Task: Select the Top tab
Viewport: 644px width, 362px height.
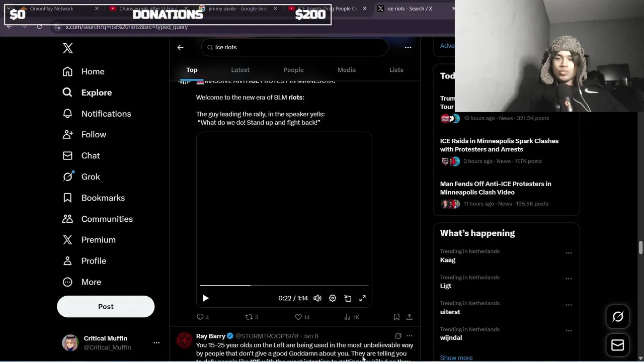Action: coord(192,70)
